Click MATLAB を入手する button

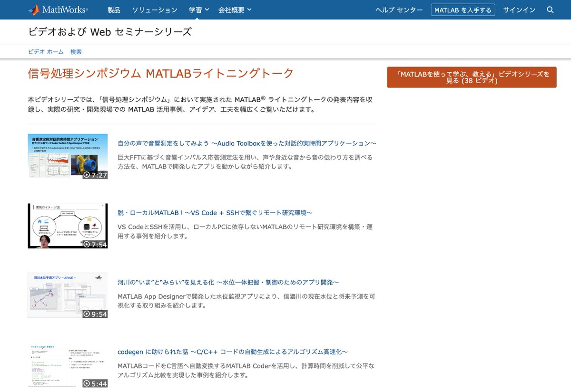tap(463, 10)
